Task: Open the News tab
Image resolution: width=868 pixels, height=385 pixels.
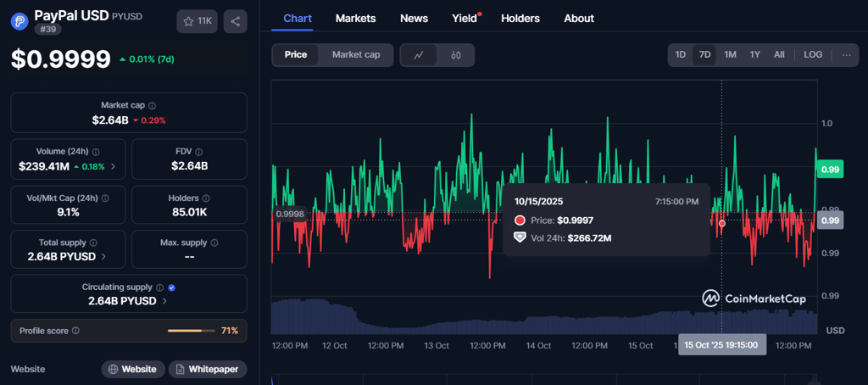Action: [414, 19]
